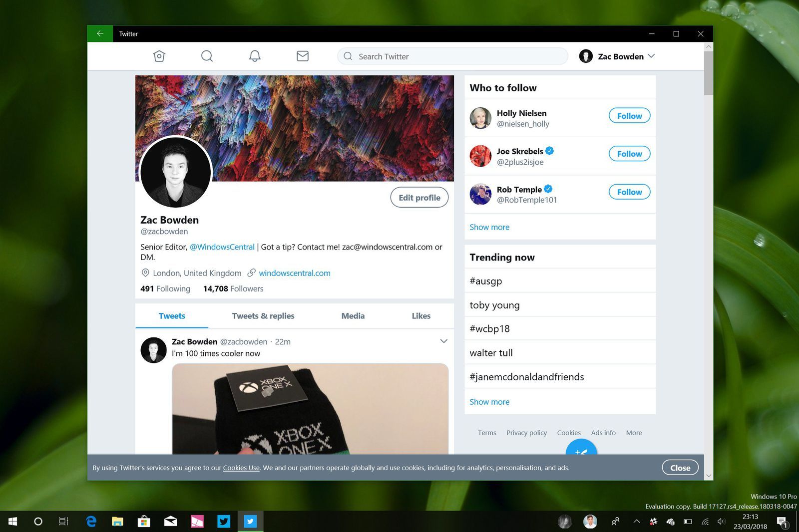Open Microsoft Store from the taskbar
The image size is (799, 532).
pos(144,522)
